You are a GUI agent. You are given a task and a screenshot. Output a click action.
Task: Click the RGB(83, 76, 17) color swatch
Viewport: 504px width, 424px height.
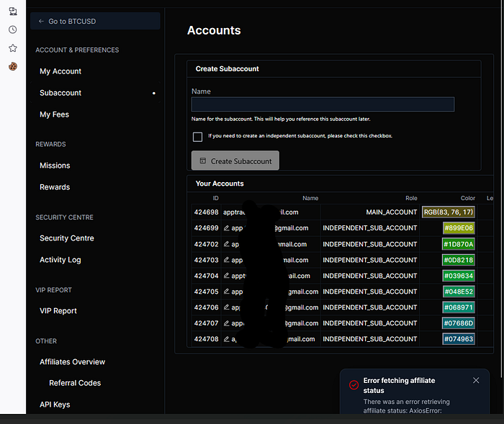click(448, 212)
